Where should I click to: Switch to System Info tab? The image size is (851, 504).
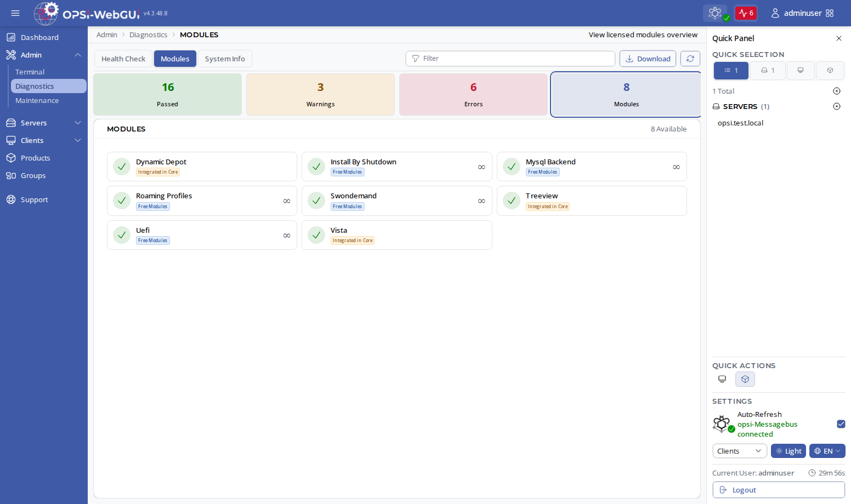point(225,59)
